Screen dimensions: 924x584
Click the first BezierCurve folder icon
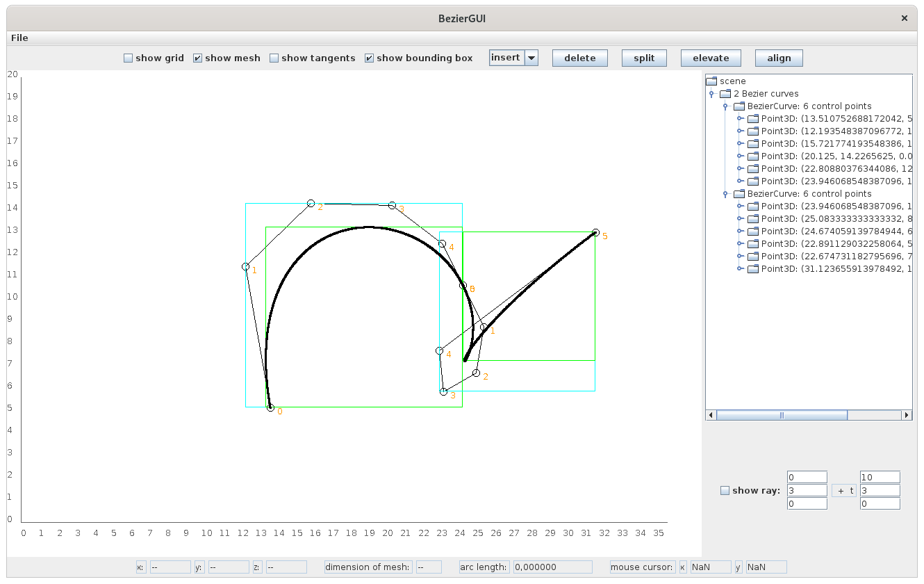(739, 106)
